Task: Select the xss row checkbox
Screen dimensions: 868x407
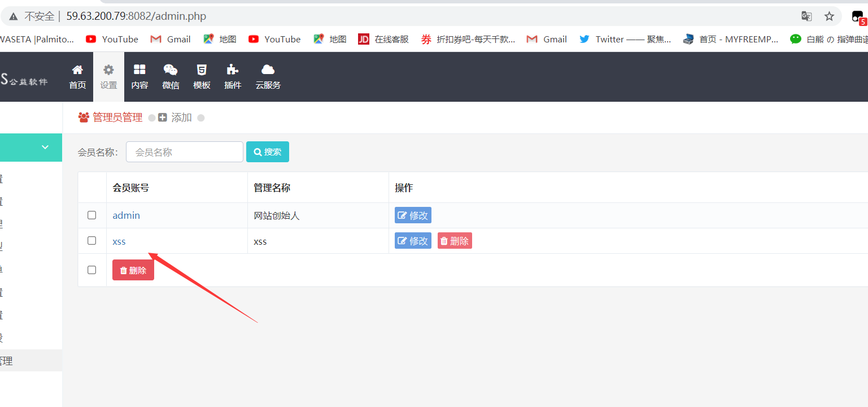Action: (x=92, y=240)
